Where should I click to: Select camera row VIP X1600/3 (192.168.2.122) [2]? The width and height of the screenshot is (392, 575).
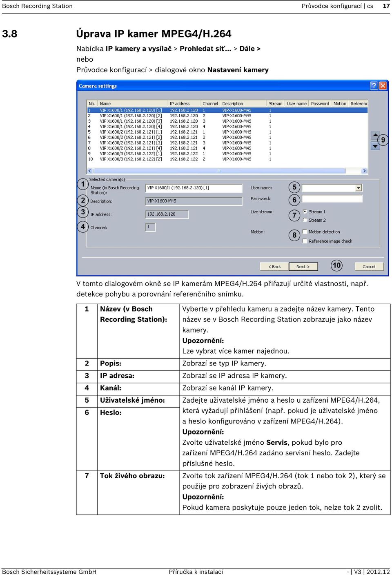(227, 159)
